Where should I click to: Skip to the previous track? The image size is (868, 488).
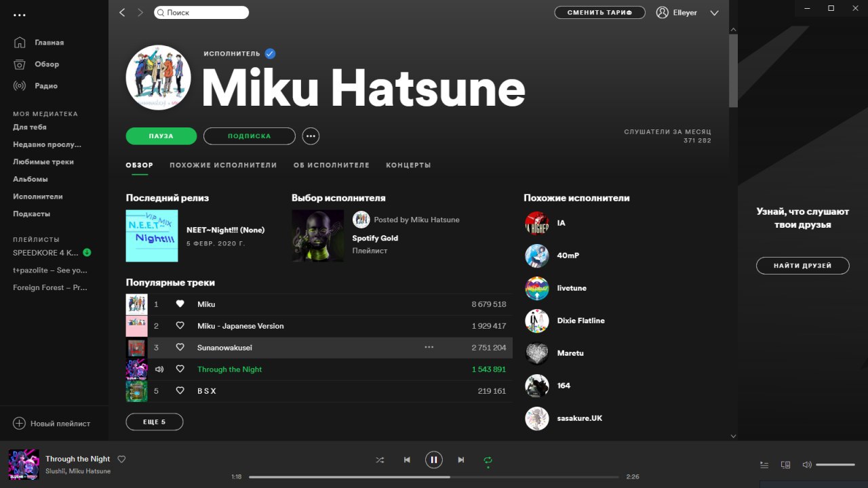tap(407, 460)
